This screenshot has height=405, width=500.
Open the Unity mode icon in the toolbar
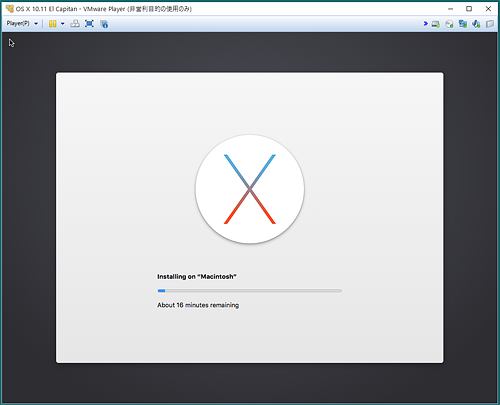click(104, 24)
